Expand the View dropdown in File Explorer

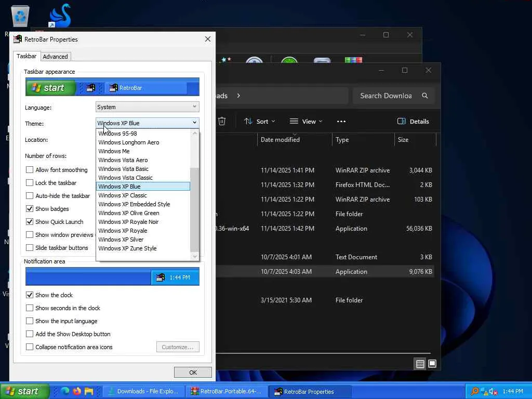(306, 121)
